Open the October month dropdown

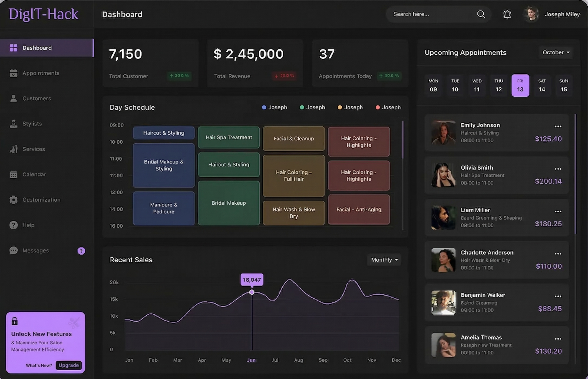pos(556,52)
